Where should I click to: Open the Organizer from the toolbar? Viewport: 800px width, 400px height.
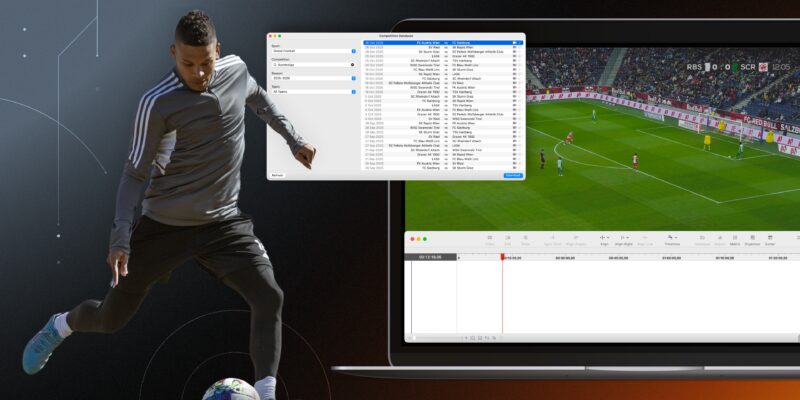coord(752,239)
